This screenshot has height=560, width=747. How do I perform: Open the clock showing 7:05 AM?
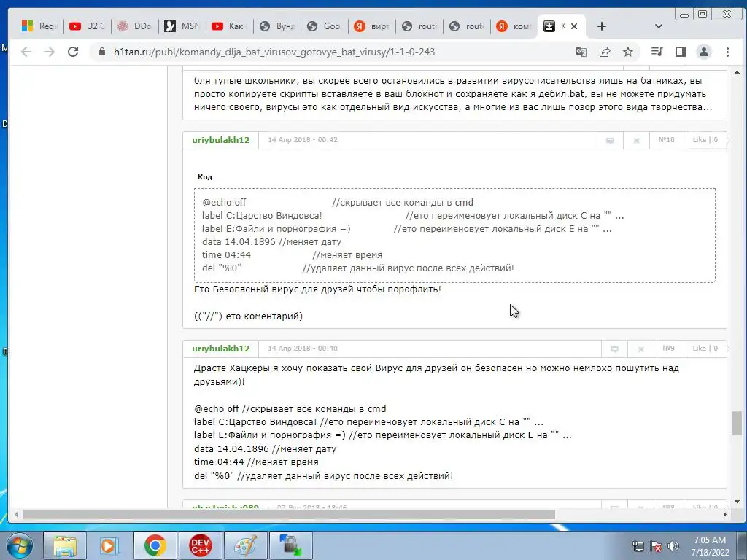point(710,546)
